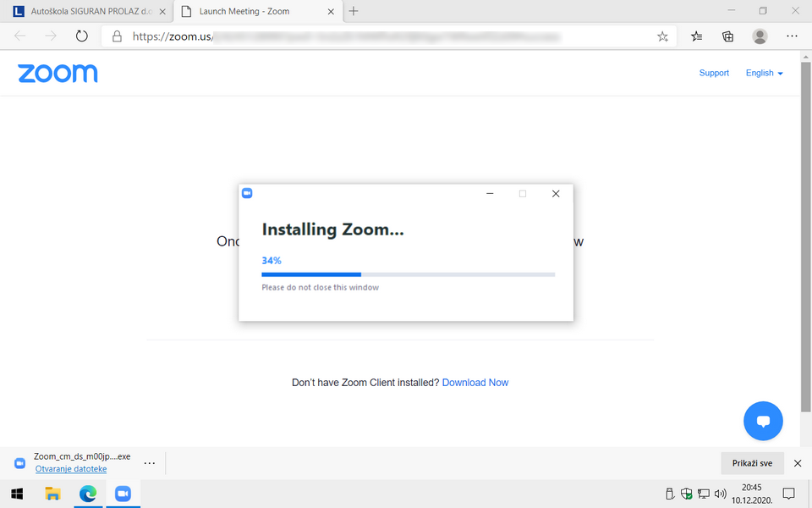812x508 pixels.
Task: Click the Zoom icon in the installer title bar
Action: (247, 193)
